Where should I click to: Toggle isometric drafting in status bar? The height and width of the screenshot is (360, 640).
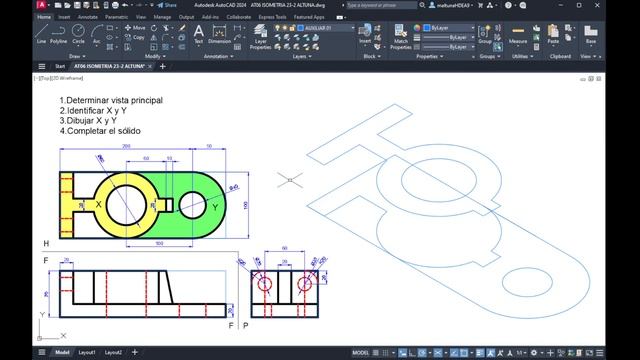tap(438, 353)
